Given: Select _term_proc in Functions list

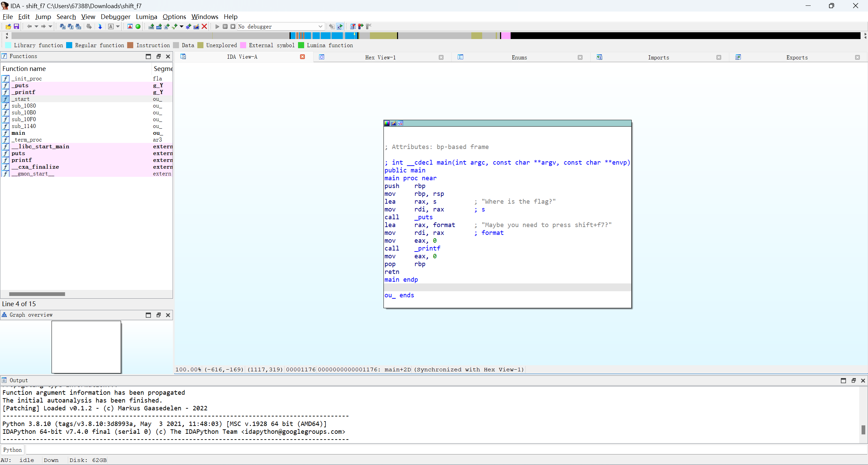Looking at the screenshot, I should pyautogui.click(x=86, y=140).
